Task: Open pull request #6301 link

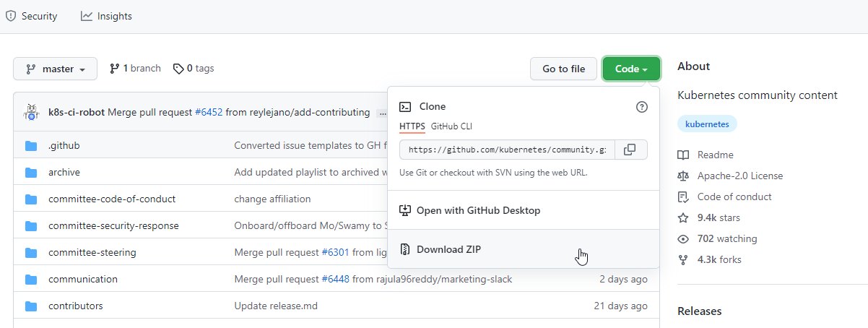Action: point(335,252)
